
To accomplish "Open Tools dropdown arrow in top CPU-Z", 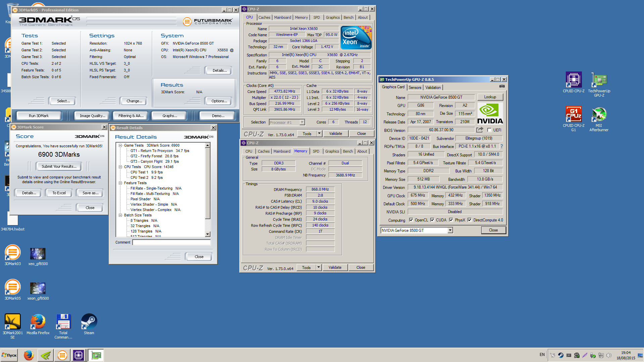I will (319, 134).
